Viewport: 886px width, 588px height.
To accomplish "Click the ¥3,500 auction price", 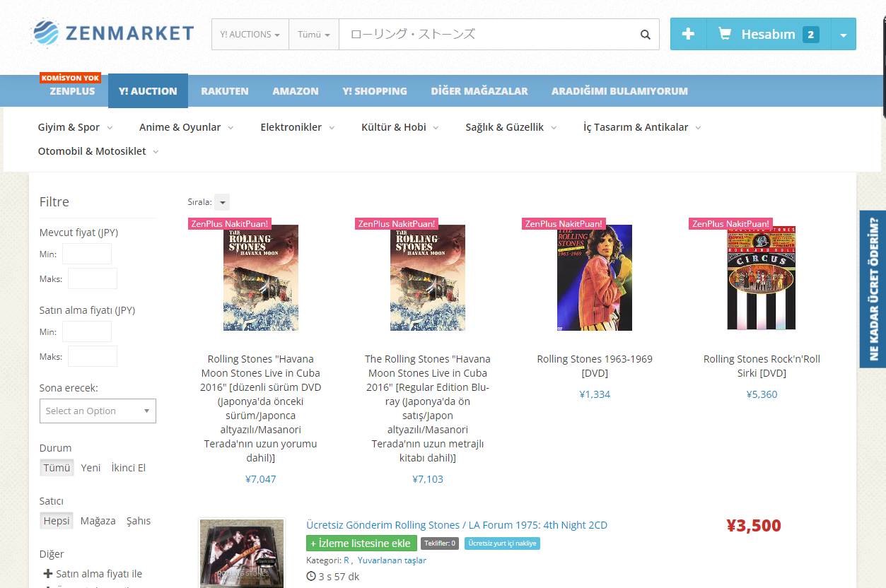I will pyautogui.click(x=754, y=525).
